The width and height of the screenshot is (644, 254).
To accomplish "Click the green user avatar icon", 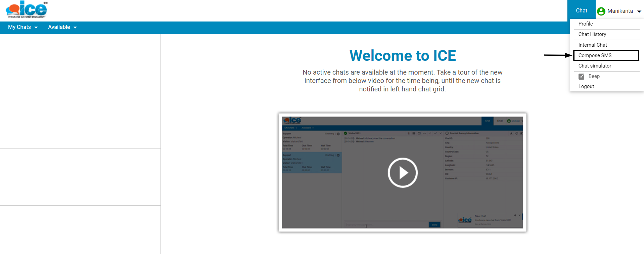I will pos(601,11).
